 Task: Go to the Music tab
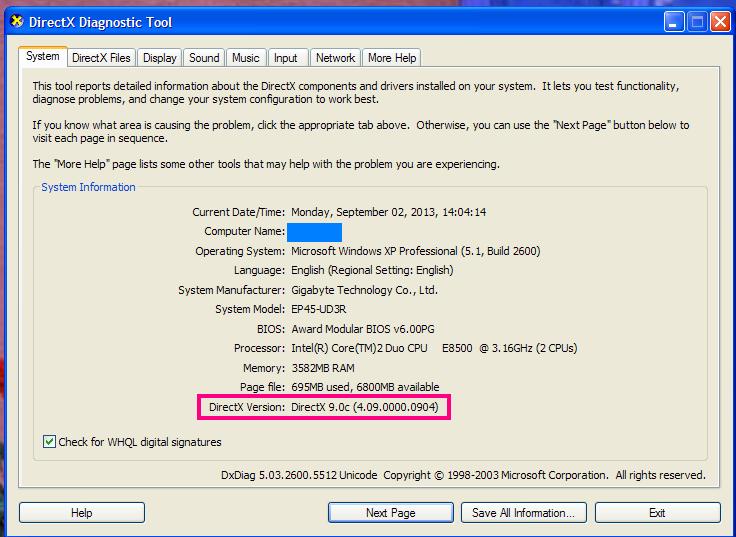pos(245,58)
